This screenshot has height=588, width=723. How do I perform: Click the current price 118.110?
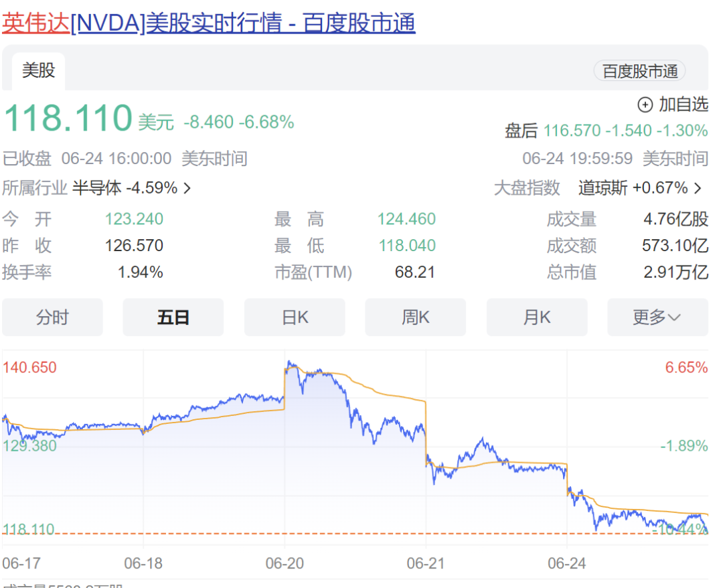click(x=68, y=118)
